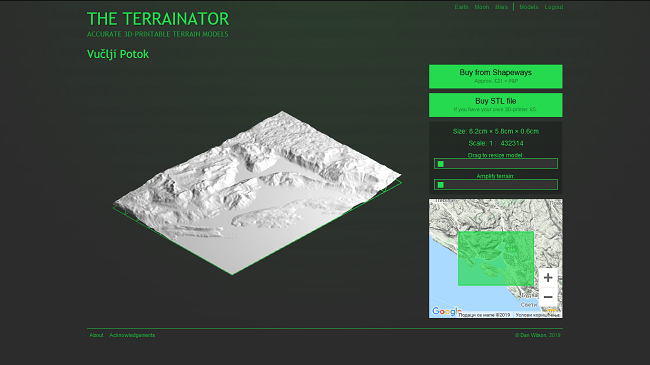Screen dimensions: 650x365
Task: Click the map terms of use link
Action: 538,315
